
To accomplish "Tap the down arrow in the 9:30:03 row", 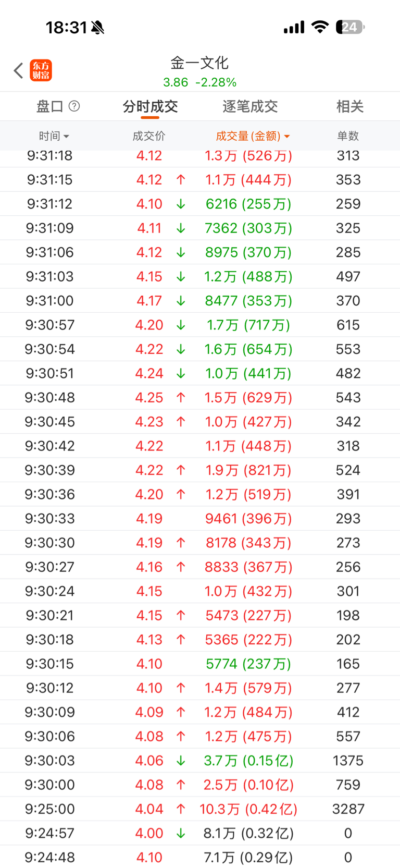I will (x=181, y=761).
